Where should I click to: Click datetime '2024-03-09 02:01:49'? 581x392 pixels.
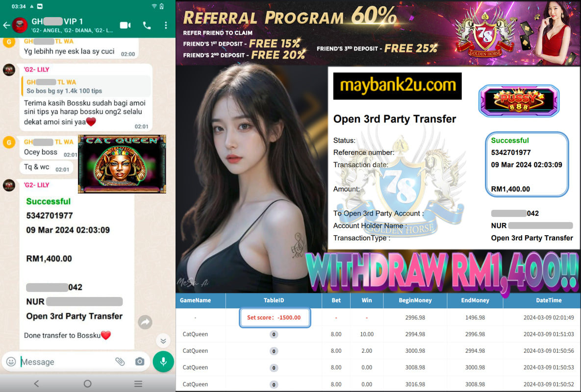tap(548, 318)
